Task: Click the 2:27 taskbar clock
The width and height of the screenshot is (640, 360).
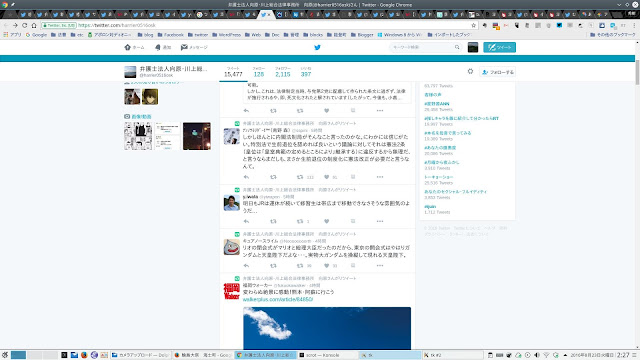Action: pos(623,355)
